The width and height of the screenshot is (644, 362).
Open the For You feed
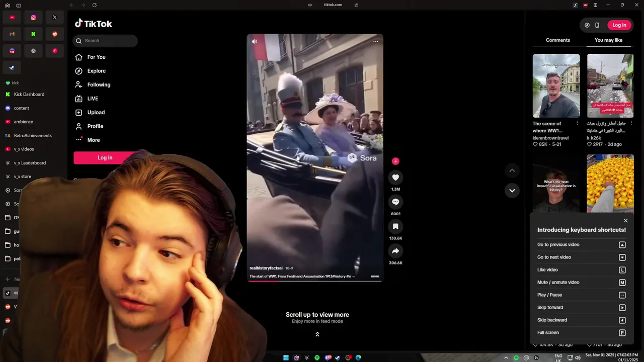(x=91, y=57)
